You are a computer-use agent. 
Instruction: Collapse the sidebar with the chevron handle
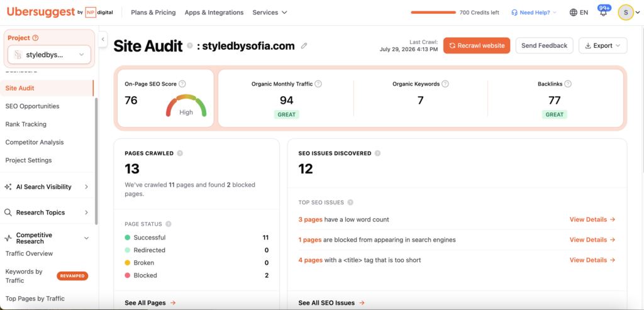(x=103, y=40)
